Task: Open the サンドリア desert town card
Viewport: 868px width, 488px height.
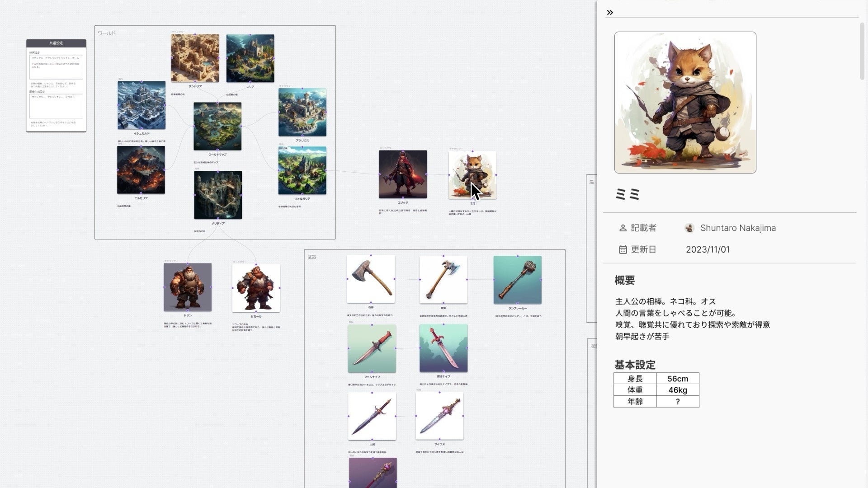Action: click(x=195, y=58)
